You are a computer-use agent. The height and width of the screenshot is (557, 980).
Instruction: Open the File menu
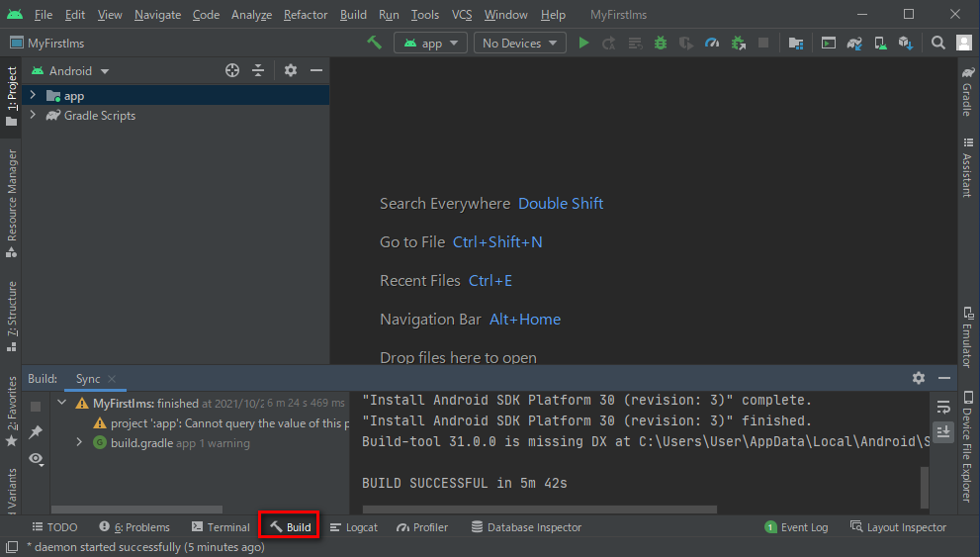pyautogui.click(x=44, y=15)
